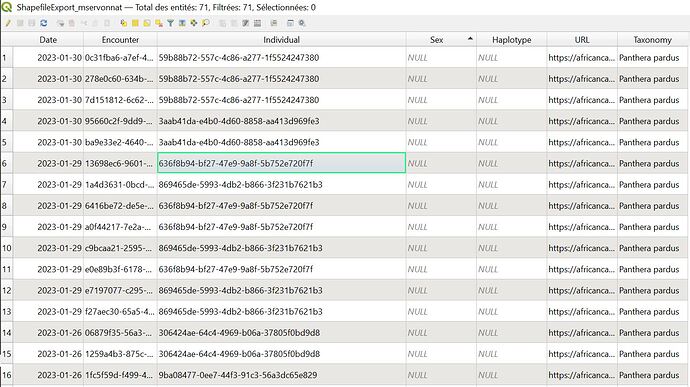Toggle editing mode with the pencil icon
690x387 pixels.
pos(8,23)
